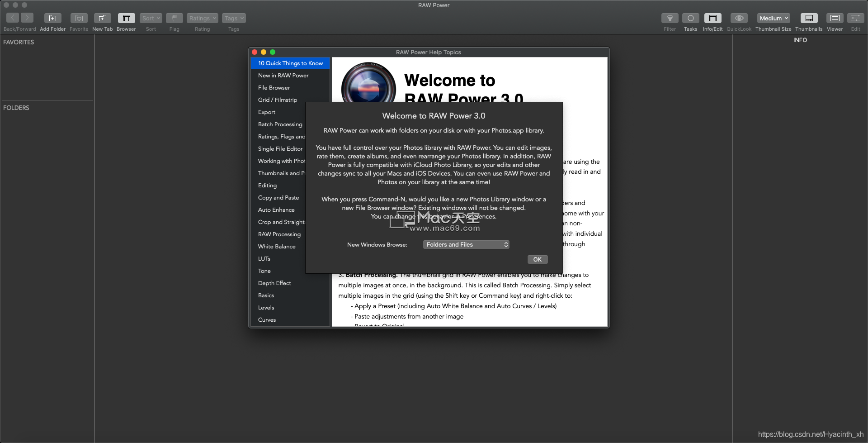Image resolution: width=868 pixels, height=443 pixels.
Task: Toggle the Browser sidebar icon
Action: [127, 18]
